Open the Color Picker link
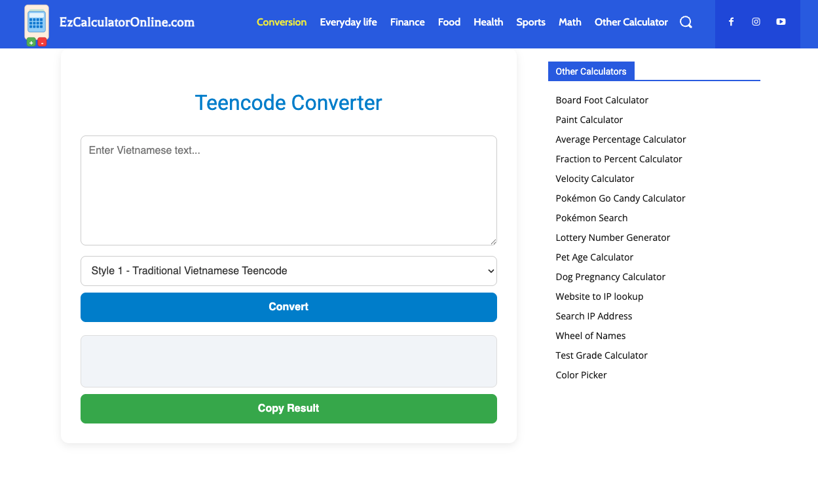 click(581, 374)
